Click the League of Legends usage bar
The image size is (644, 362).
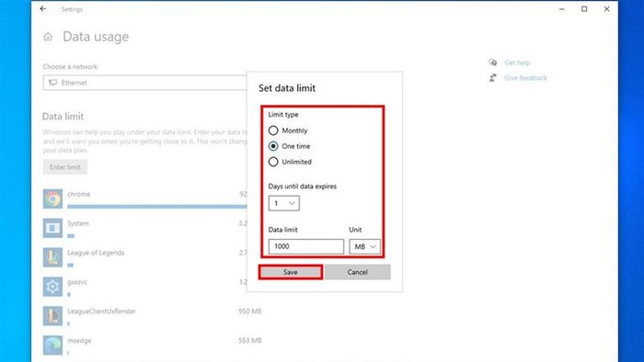[71, 266]
